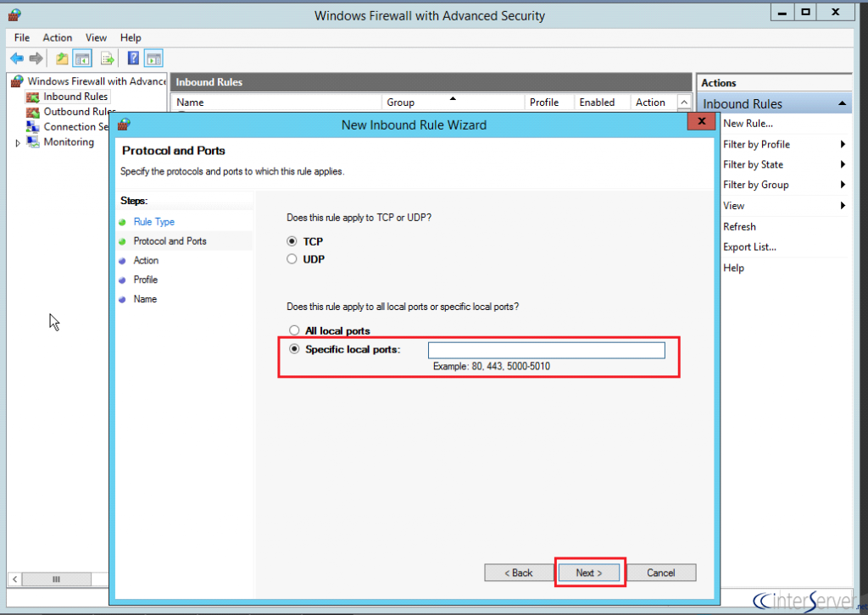Open the Help menu in menu bar
The image size is (868, 615).
(131, 37)
